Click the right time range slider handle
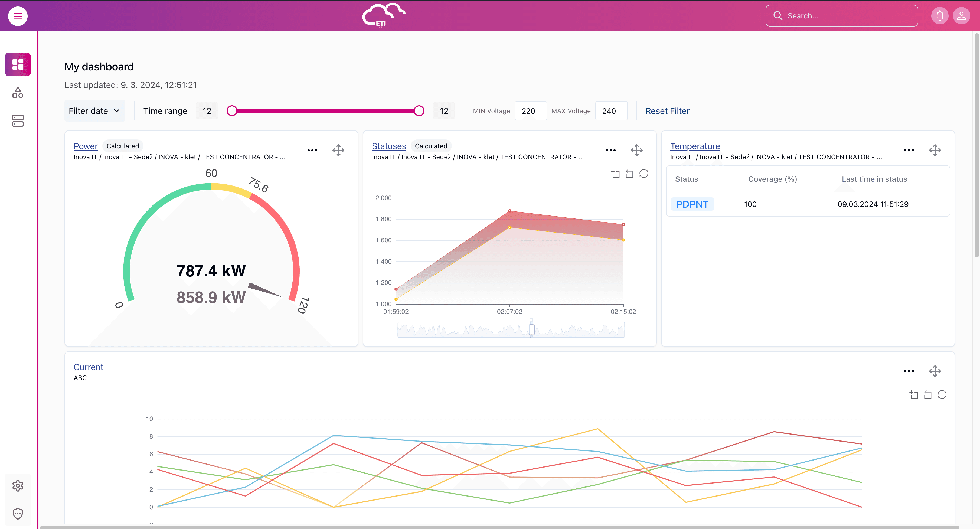The width and height of the screenshot is (980, 529). pyautogui.click(x=419, y=111)
